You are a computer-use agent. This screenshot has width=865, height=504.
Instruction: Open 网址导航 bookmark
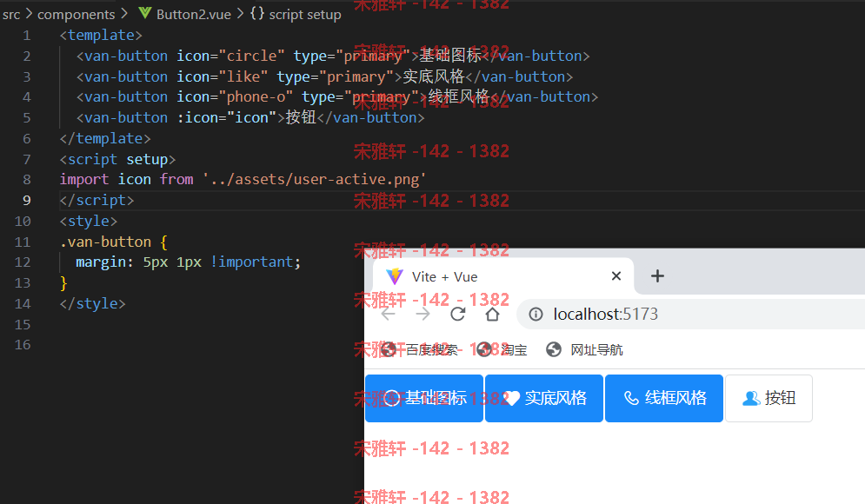(585, 349)
